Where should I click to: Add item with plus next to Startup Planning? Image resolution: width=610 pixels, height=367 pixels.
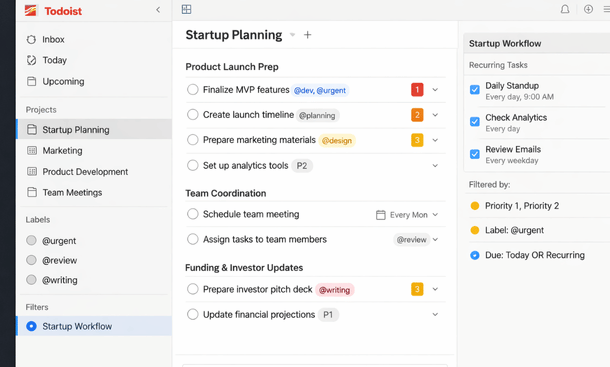coord(307,35)
